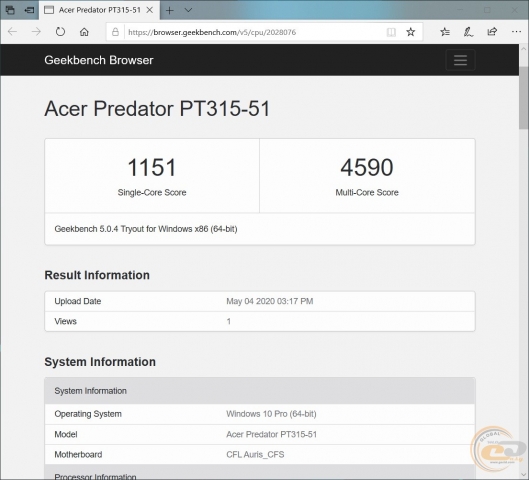The width and height of the screenshot is (529, 480).
Task: Open Settings and more ellipsis menu
Action: point(516,32)
